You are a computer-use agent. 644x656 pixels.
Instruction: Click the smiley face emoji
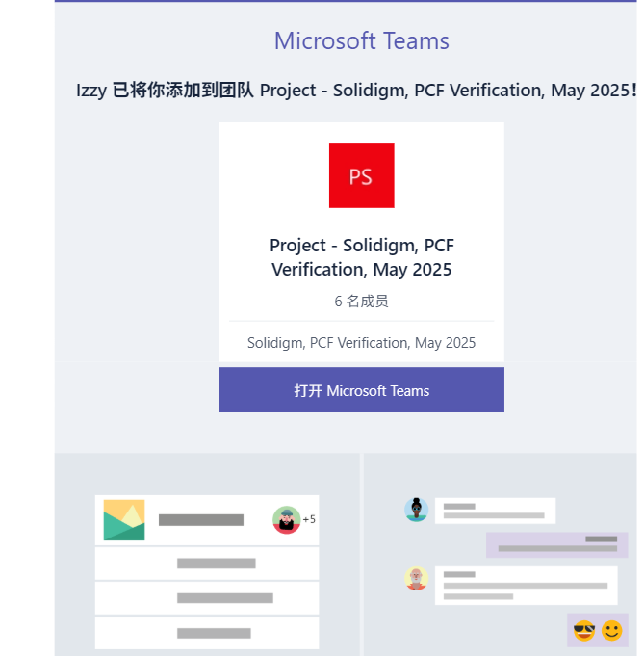pos(612,630)
